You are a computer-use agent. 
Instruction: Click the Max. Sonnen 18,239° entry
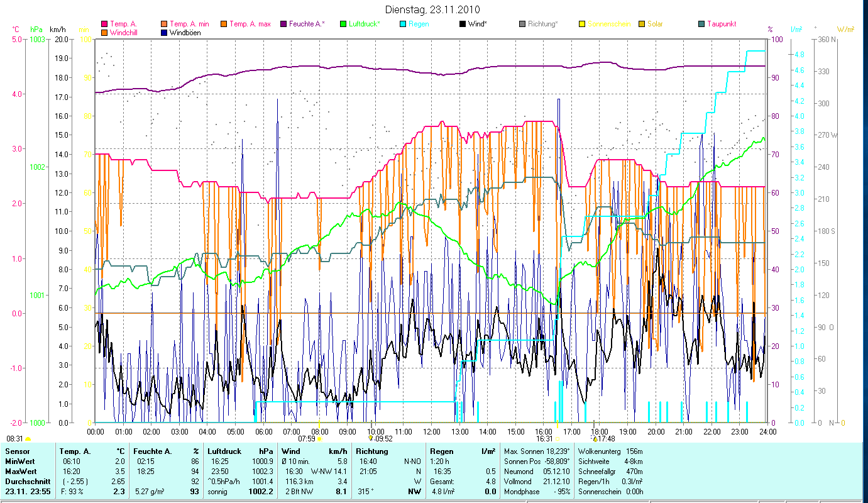tap(537, 451)
